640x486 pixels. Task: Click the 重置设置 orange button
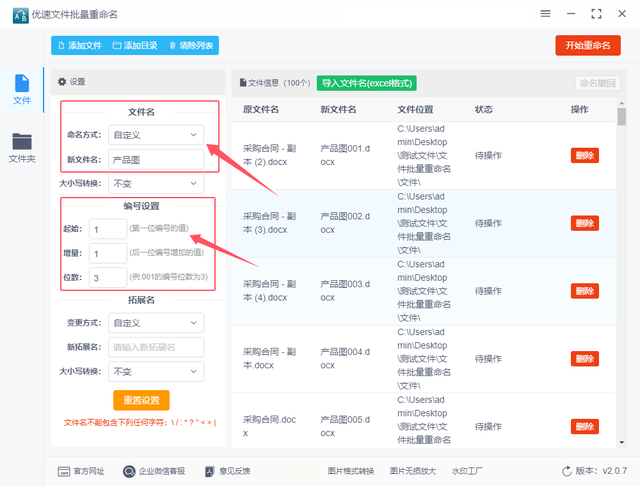141,400
